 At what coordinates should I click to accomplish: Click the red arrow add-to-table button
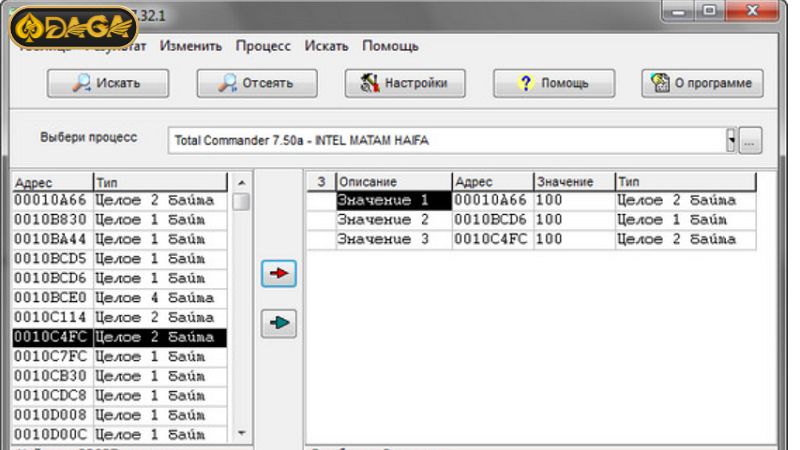pyautogui.click(x=279, y=273)
